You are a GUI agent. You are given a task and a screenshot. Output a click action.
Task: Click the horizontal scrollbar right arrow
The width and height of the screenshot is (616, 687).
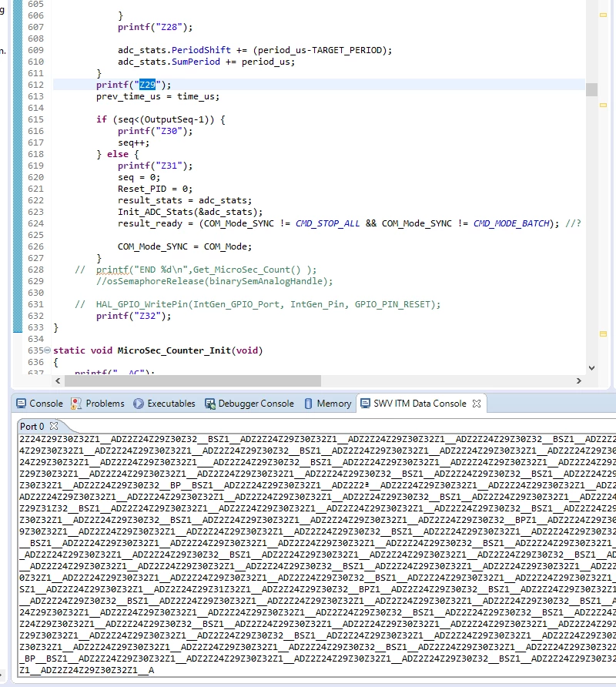coord(579,380)
